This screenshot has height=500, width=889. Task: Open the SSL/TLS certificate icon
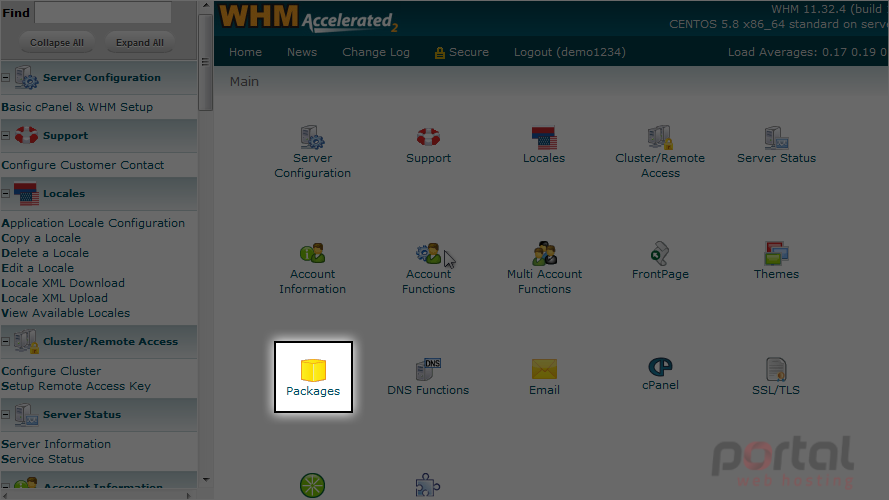(776, 369)
